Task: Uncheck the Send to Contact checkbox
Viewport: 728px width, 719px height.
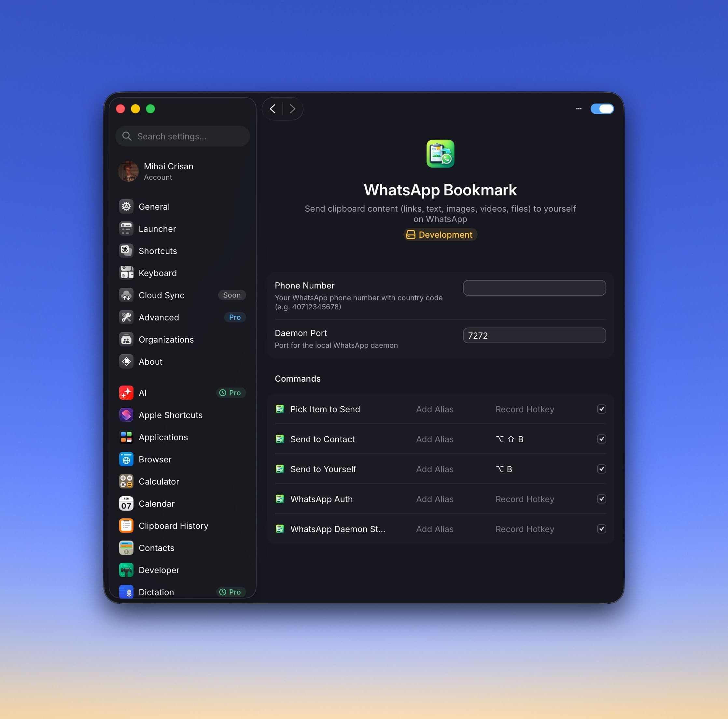Action: [601, 439]
